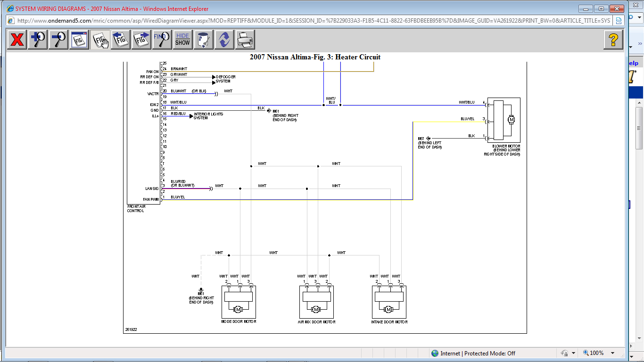The height and width of the screenshot is (362, 644).
Task: Open help with the yellow question mark
Action: [613, 40]
